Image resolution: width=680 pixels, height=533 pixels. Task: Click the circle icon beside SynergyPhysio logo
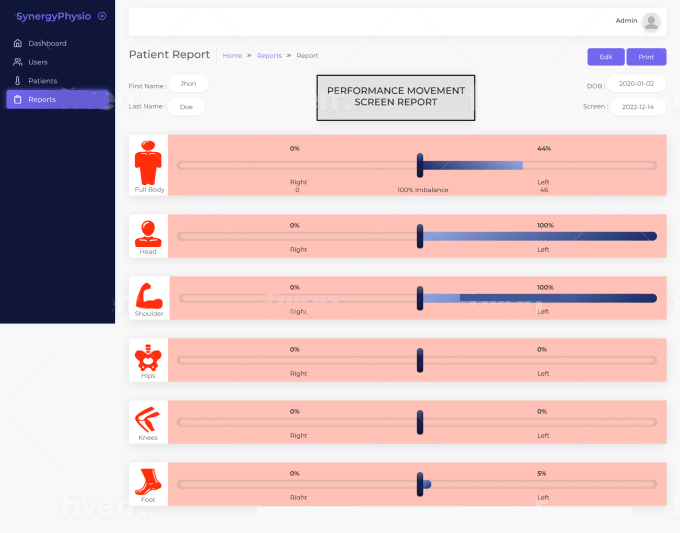pyautogui.click(x=102, y=16)
